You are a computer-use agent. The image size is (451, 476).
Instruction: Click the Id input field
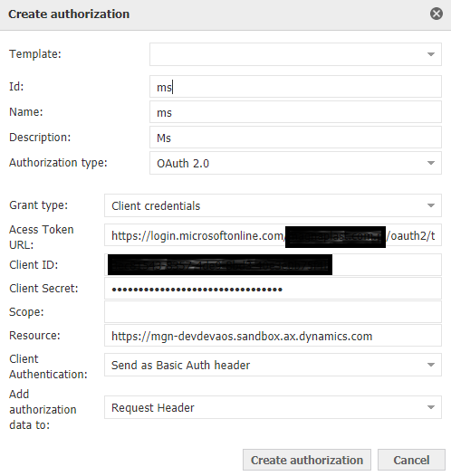click(295, 87)
